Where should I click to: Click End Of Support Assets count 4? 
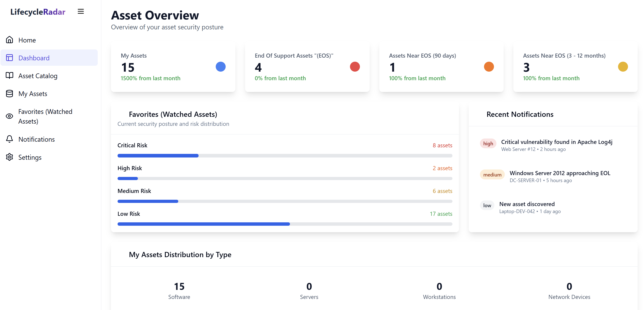258,67
